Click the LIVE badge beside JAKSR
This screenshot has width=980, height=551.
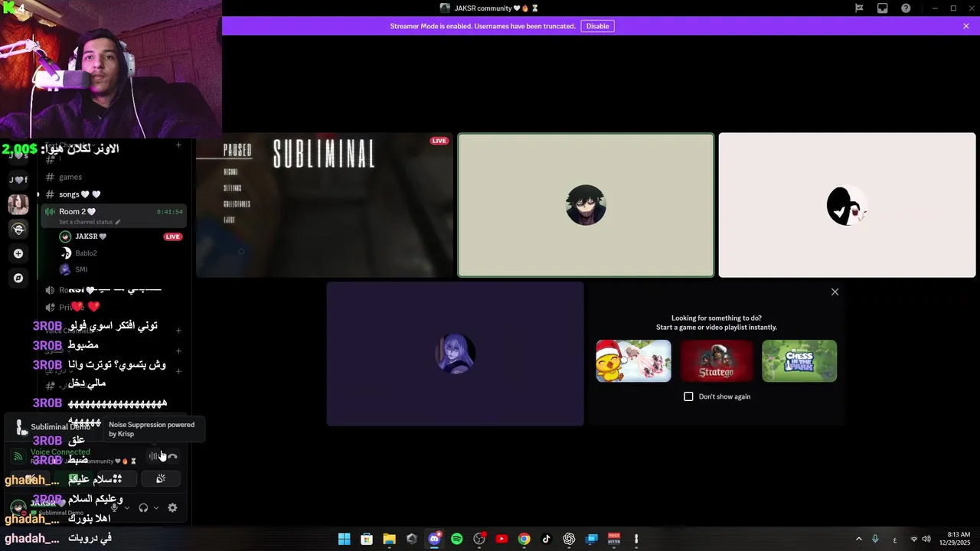pos(173,236)
